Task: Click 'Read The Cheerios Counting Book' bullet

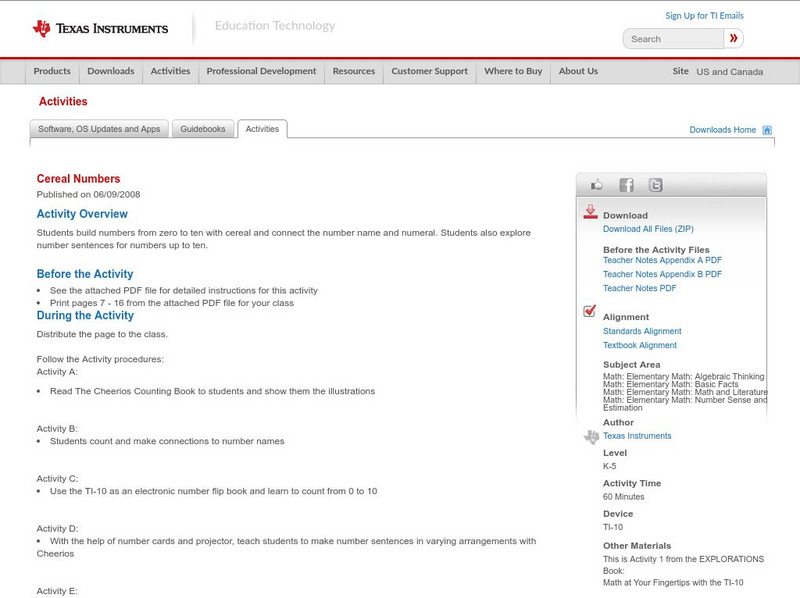Action: point(212,391)
